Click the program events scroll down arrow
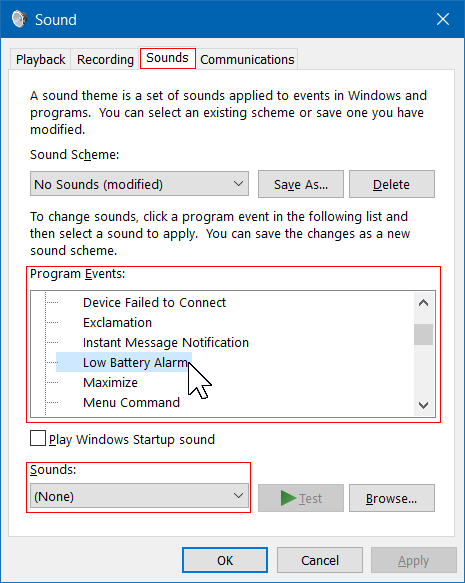 (x=423, y=405)
